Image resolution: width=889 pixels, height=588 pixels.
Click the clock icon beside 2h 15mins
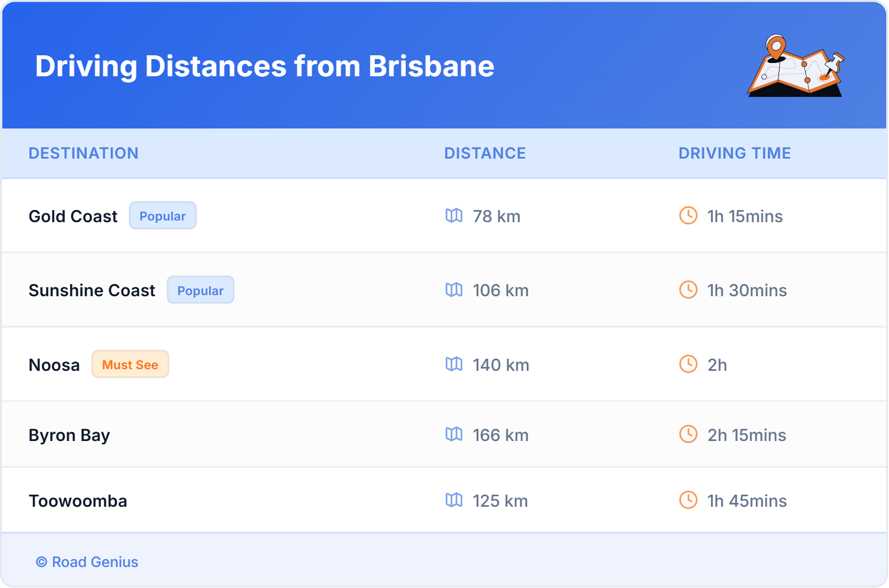click(x=688, y=434)
